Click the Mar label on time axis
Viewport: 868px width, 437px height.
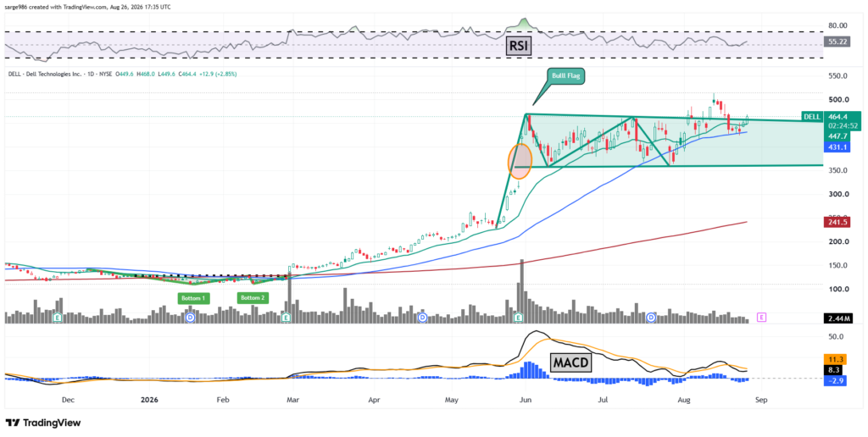click(x=293, y=400)
